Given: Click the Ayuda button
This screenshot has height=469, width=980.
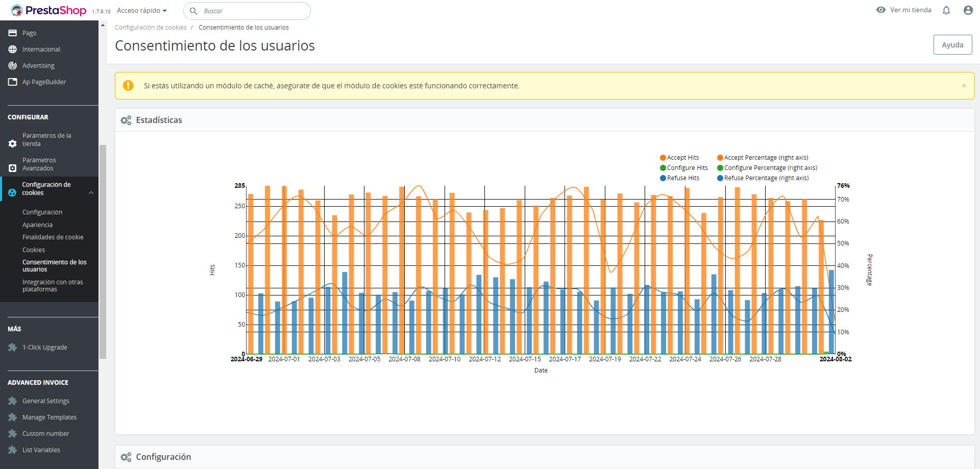Looking at the screenshot, I should point(952,44).
